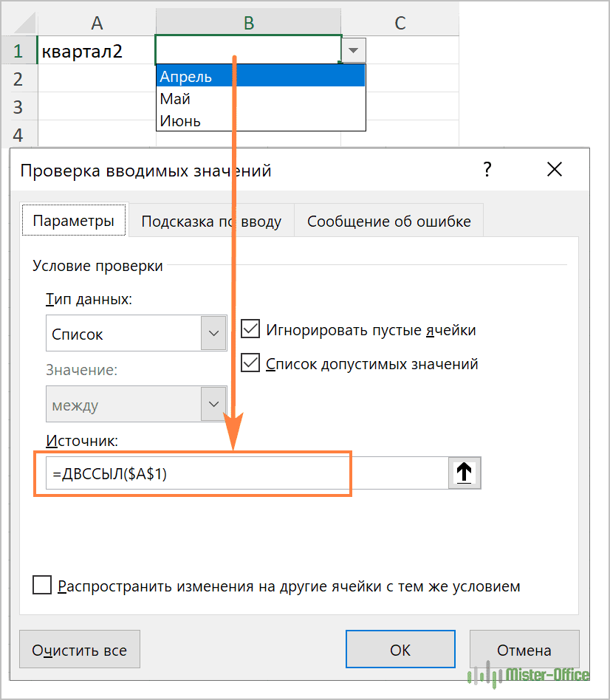Choose Май from the dropdown list
Screen dimensions: 610x700
point(261,98)
